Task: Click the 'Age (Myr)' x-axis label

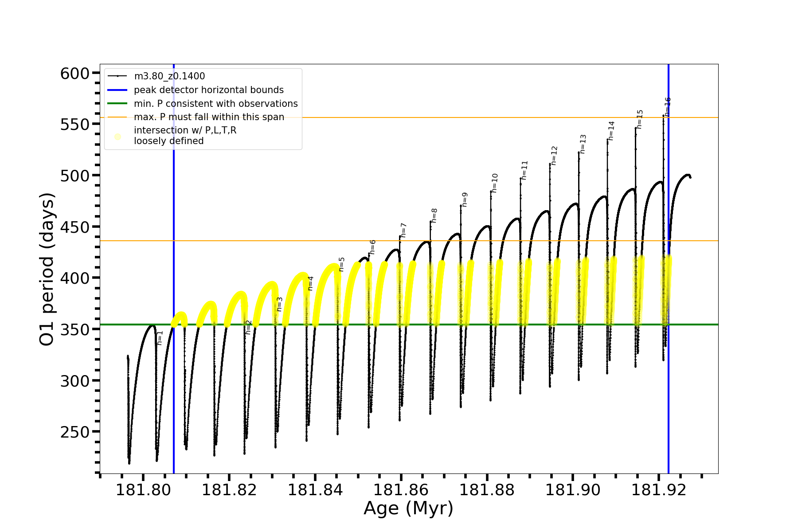Action: click(408, 509)
